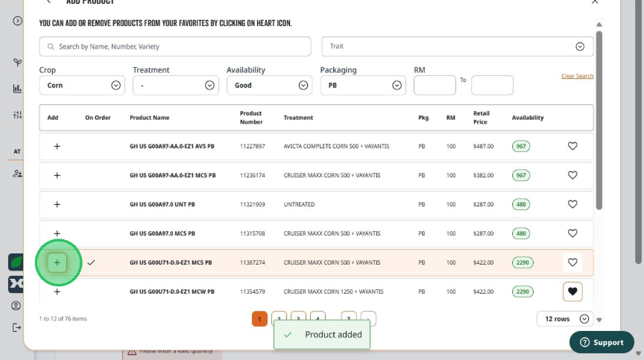
Task: Expand the Availability dropdown set to Good
Action: click(269, 86)
